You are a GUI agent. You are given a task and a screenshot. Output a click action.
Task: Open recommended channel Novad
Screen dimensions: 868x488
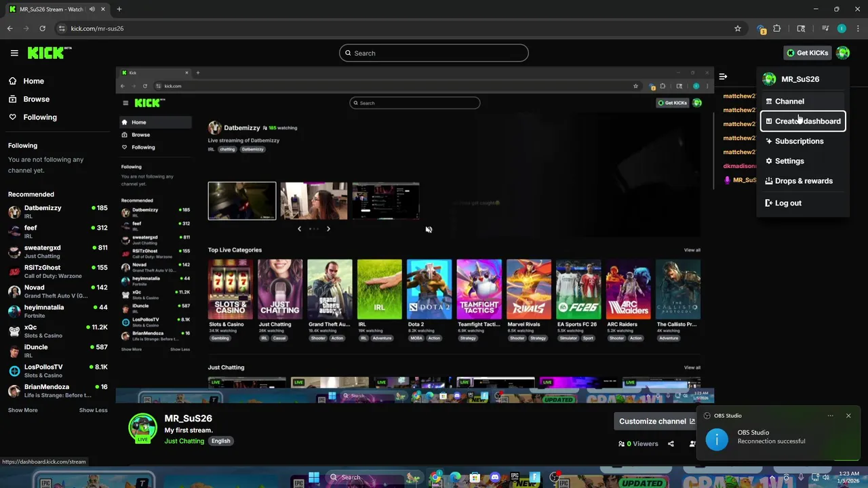[x=58, y=291]
